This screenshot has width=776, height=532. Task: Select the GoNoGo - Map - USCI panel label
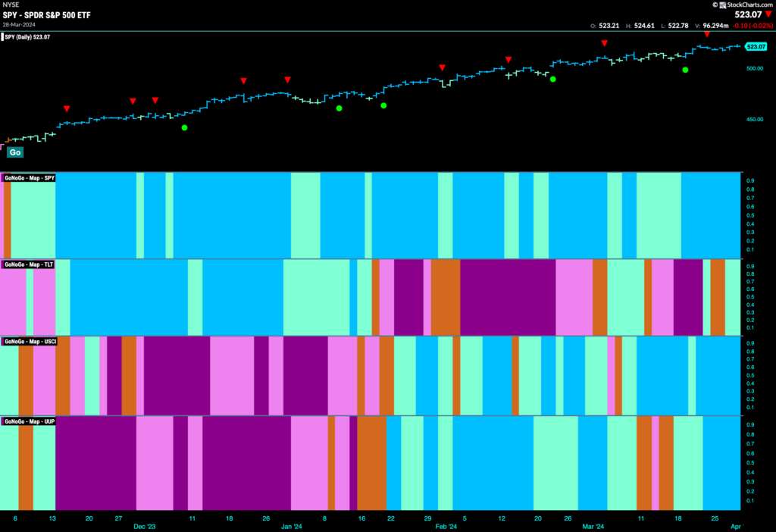[x=30, y=342]
